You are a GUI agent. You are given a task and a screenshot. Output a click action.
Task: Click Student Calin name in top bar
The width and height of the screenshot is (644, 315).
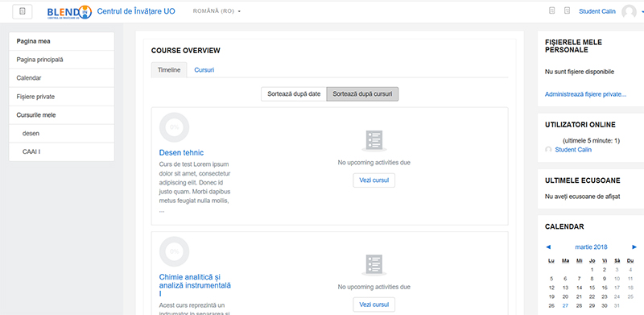(597, 11)
